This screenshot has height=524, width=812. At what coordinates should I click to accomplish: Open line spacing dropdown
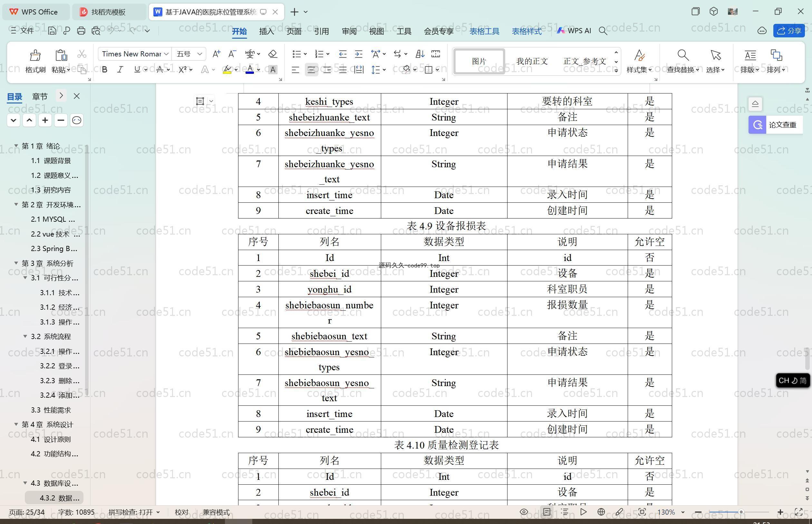point(384,70)
